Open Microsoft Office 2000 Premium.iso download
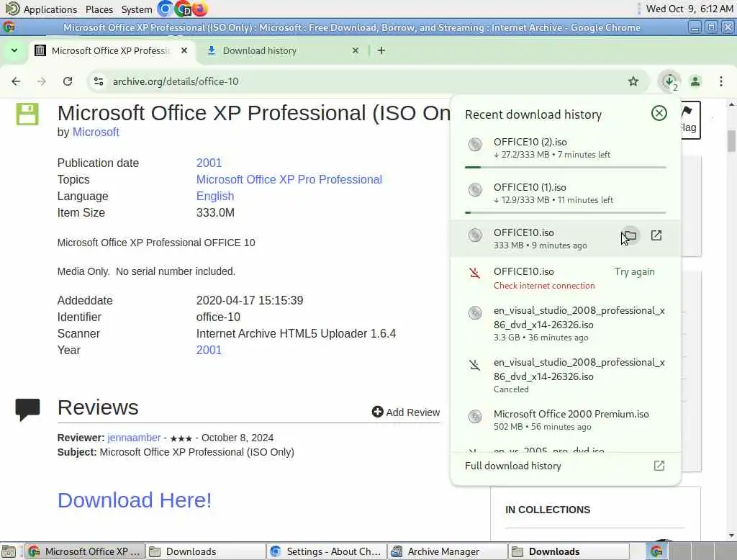This screenshot has height=560, width=737. click(x=565, y=420)
